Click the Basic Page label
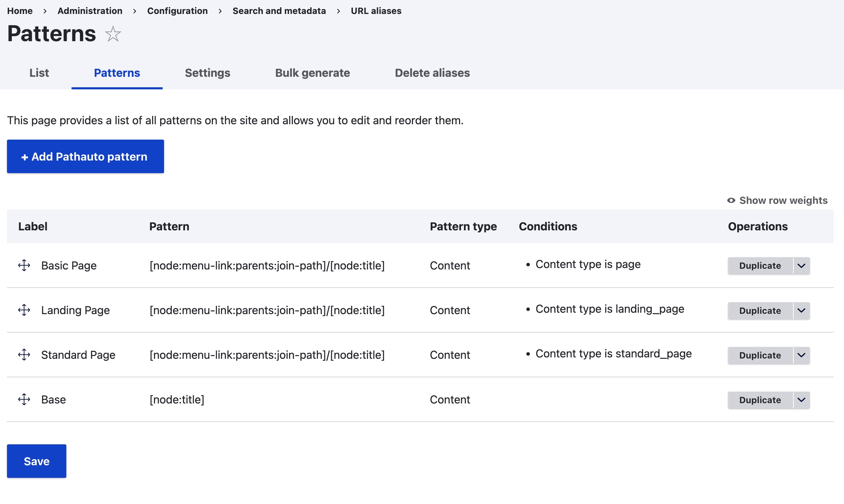 (x=69, y=265)
